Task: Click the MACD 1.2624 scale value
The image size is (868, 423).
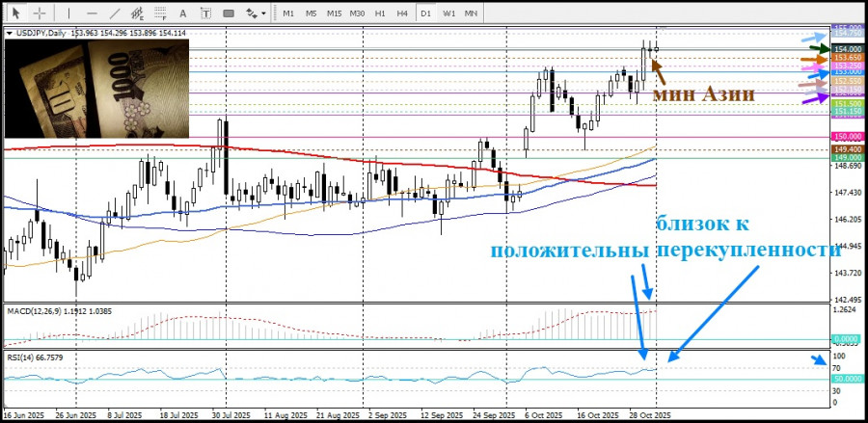Action: (x=845, y=310)
